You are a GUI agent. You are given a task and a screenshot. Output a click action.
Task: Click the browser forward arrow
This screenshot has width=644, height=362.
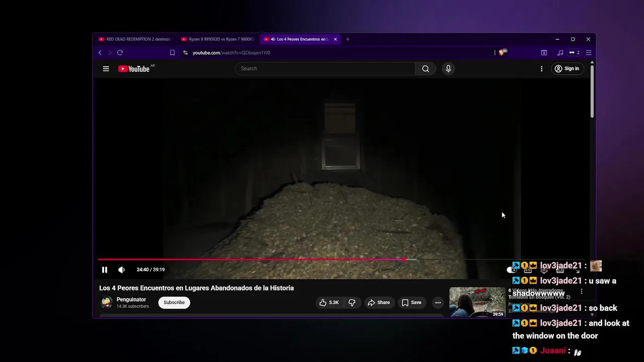point(110,53)
